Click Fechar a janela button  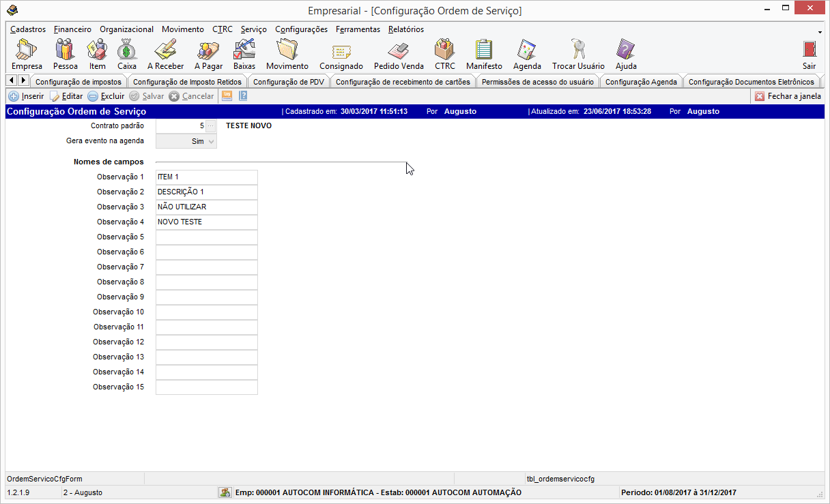pyautogui.click(x=788, y=96)
